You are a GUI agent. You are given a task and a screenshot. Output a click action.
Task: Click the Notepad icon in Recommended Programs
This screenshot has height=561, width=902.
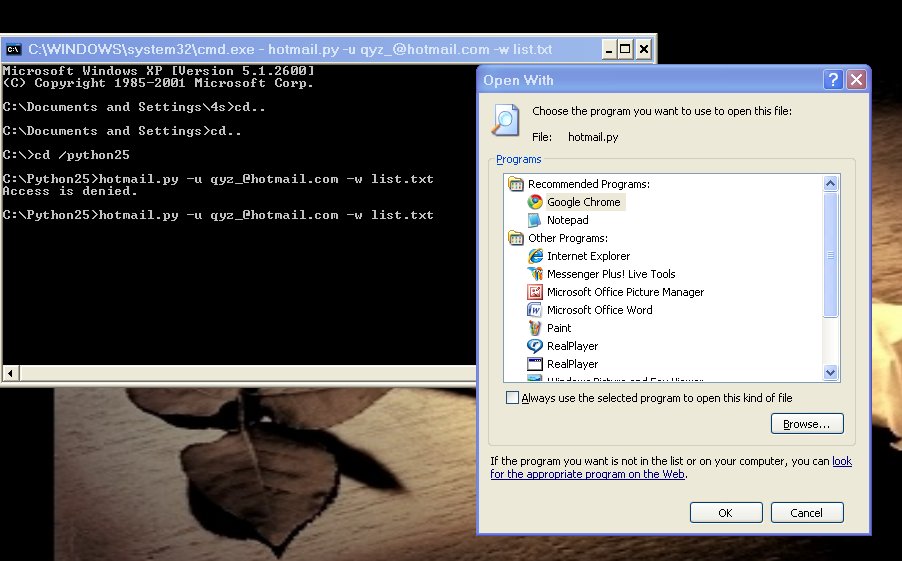[x=534, y=220]
